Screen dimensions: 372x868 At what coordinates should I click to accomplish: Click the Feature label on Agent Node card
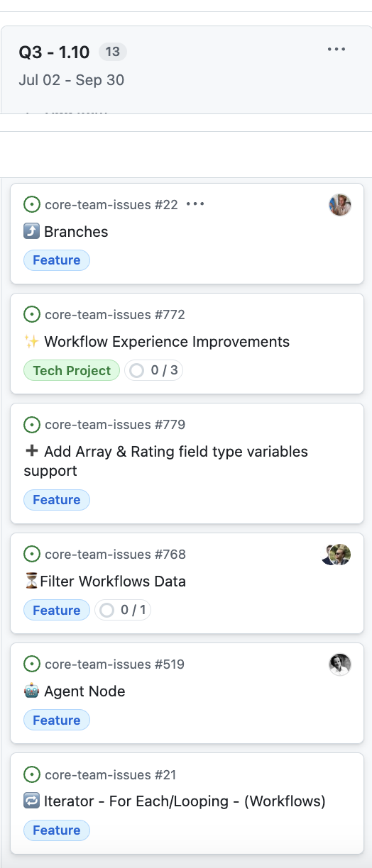(57, 720)
